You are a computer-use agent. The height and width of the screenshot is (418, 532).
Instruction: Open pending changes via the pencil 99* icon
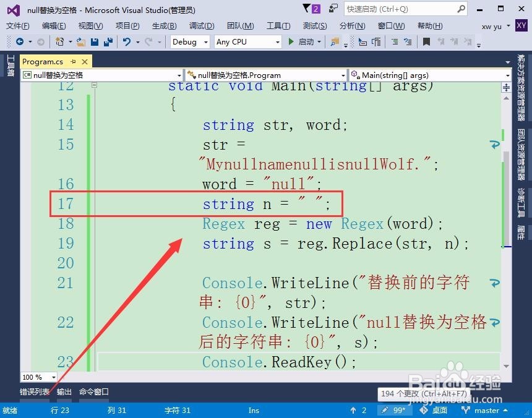pos(394,410)
